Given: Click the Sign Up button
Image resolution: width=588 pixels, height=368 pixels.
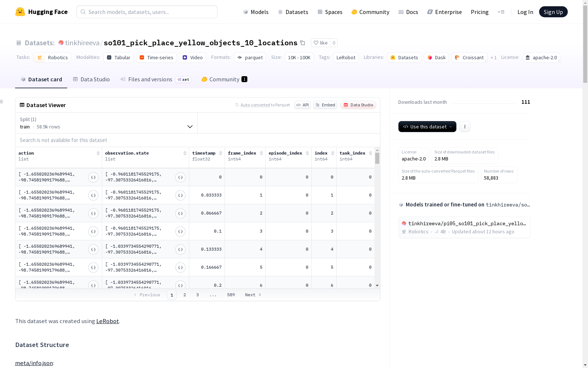Looking at the screenshot, I should (553, 12).
